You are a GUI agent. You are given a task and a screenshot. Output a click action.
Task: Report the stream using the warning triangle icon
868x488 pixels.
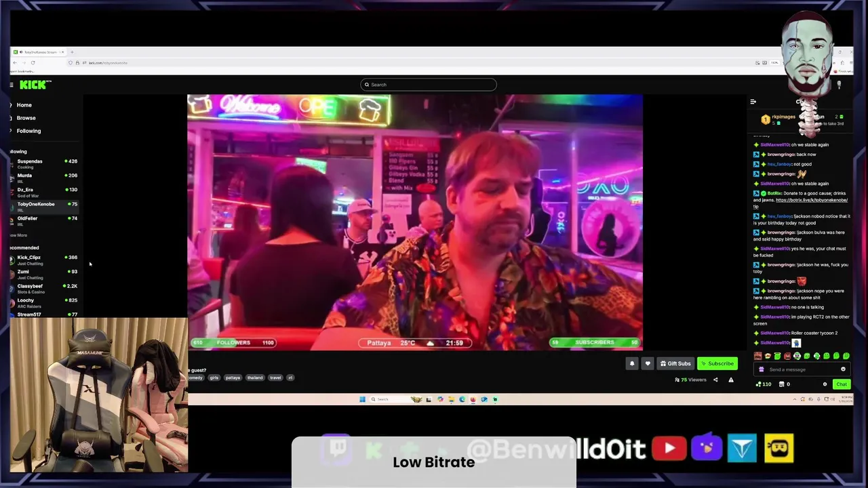(731, 380)
